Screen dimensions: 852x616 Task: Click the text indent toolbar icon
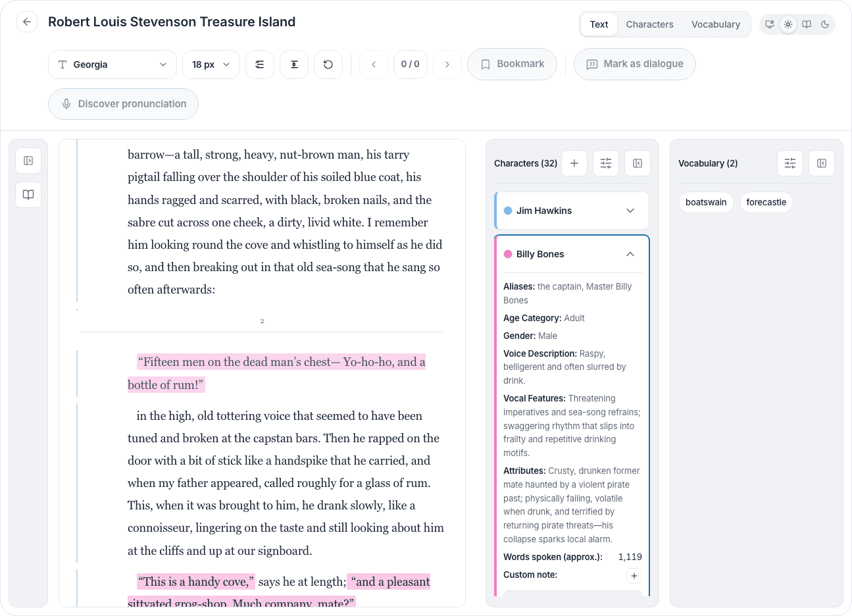click(x=260, y=64)
